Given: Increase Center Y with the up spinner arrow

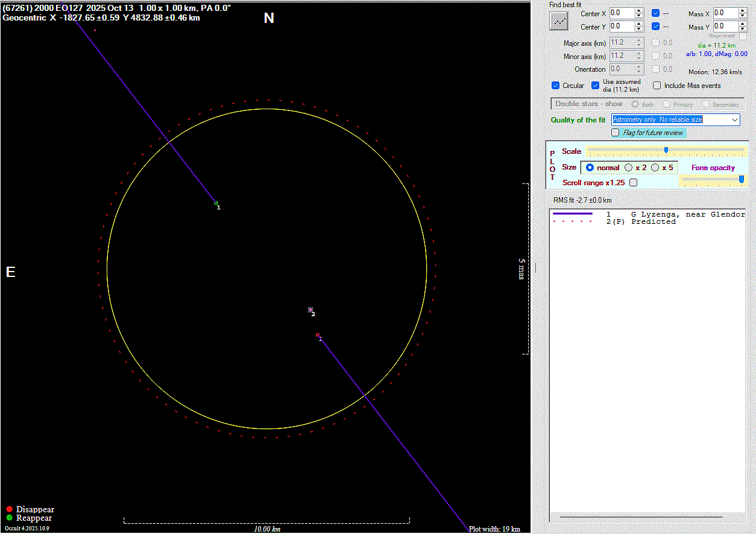Looking at the screenshot, I should click(x=639, y=24).
